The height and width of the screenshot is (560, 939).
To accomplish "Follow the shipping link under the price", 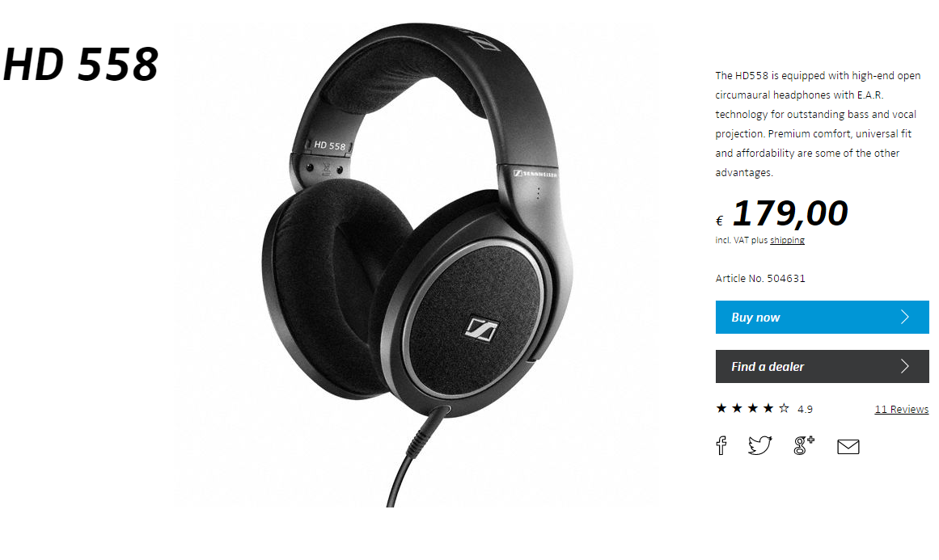I will 787,240.
